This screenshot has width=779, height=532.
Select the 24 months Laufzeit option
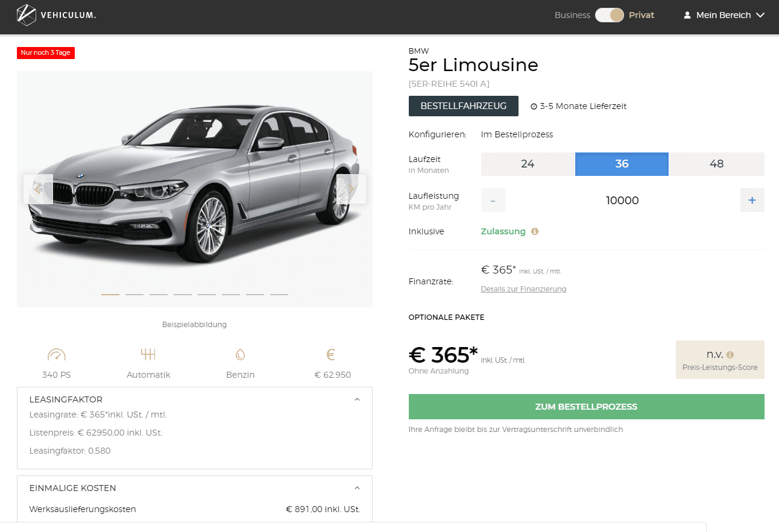click(528, 164)
